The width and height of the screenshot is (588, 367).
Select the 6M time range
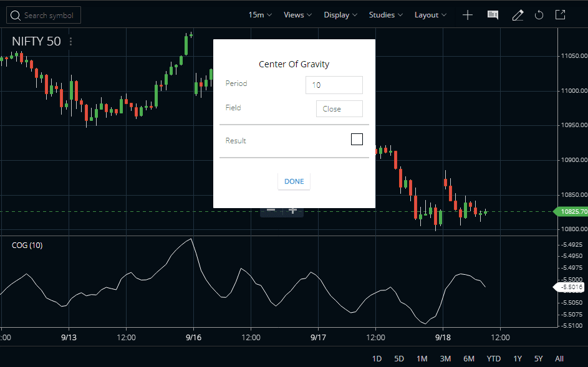[469, 359]
